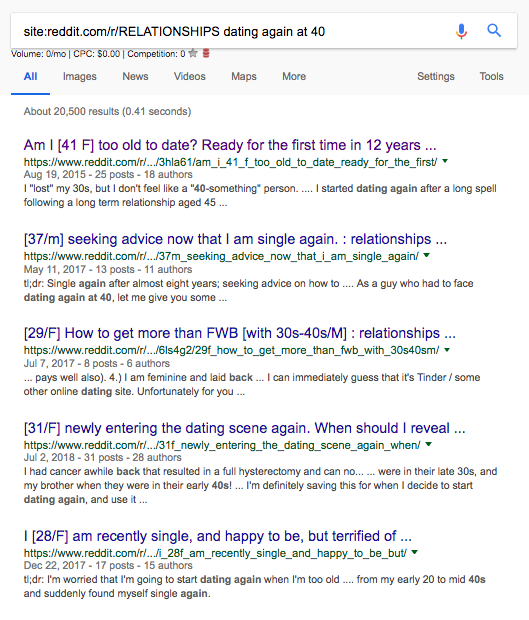Open 'Am I [41 F] too old to date' result
Image resolution: width=529 pixels, height=620 pixels.
pos(230,145)
